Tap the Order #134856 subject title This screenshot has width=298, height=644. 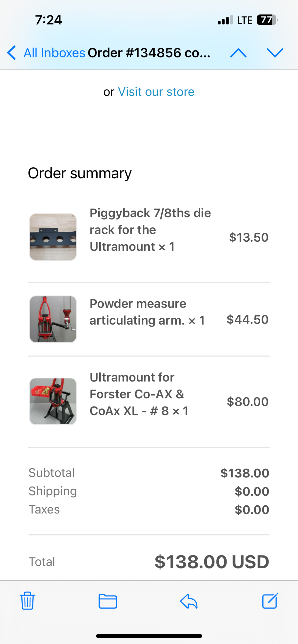pos(149,53)
